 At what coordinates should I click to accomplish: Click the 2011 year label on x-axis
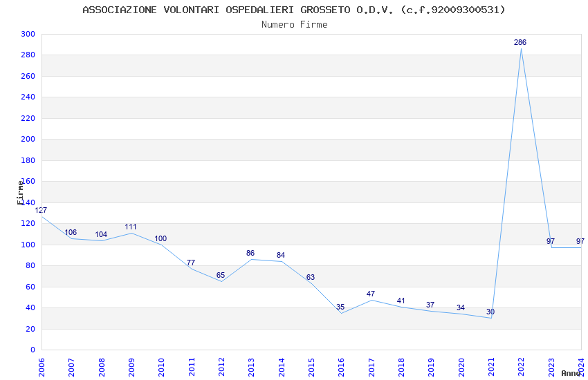tap(191, 367)
